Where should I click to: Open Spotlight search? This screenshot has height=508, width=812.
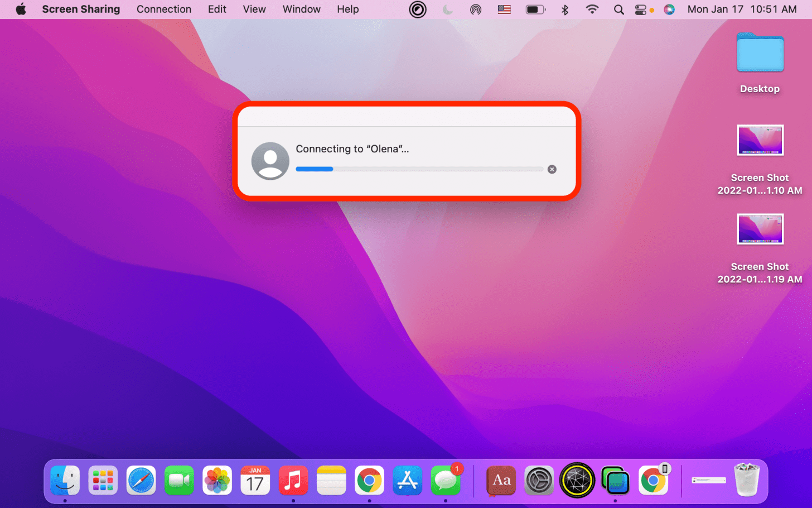618,9
